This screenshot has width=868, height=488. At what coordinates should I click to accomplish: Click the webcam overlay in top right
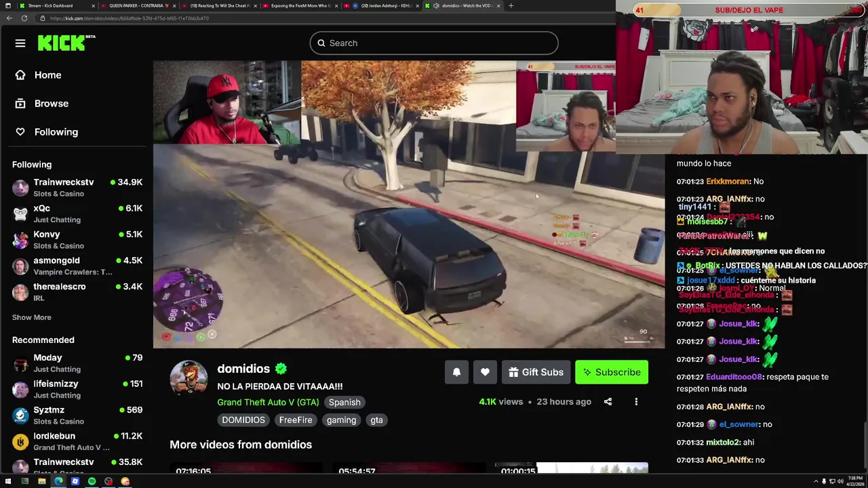pyautogui.click(x=741, y=77)
